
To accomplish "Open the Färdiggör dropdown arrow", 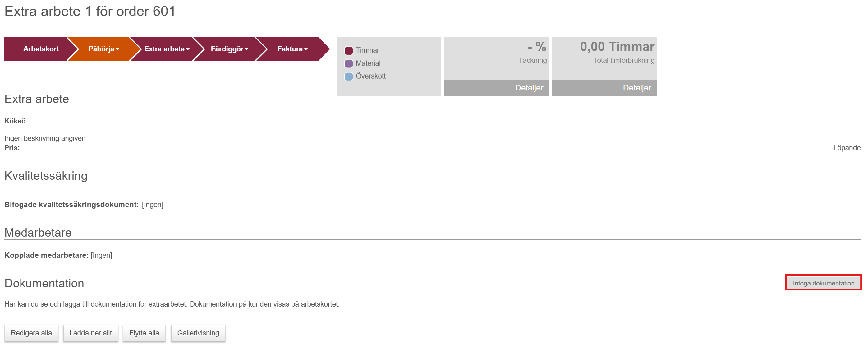I will [x=247, y=49].
